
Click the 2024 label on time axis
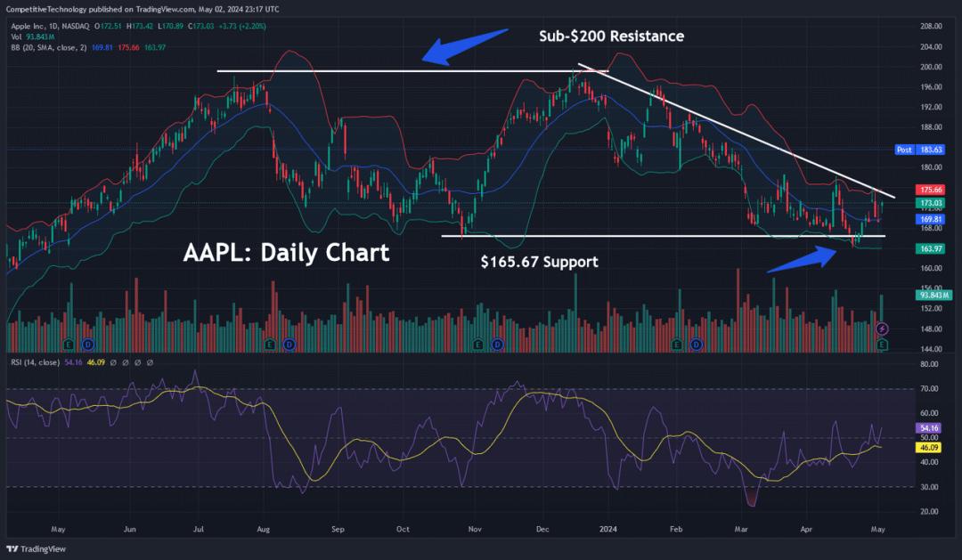click(x=608, y=530)
